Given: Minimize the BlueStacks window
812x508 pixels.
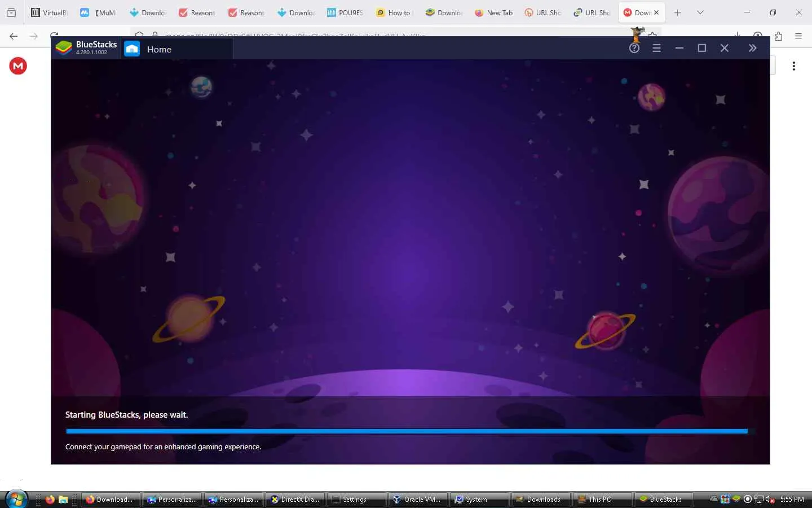Looking at the screenshot, I should [679, 49].
